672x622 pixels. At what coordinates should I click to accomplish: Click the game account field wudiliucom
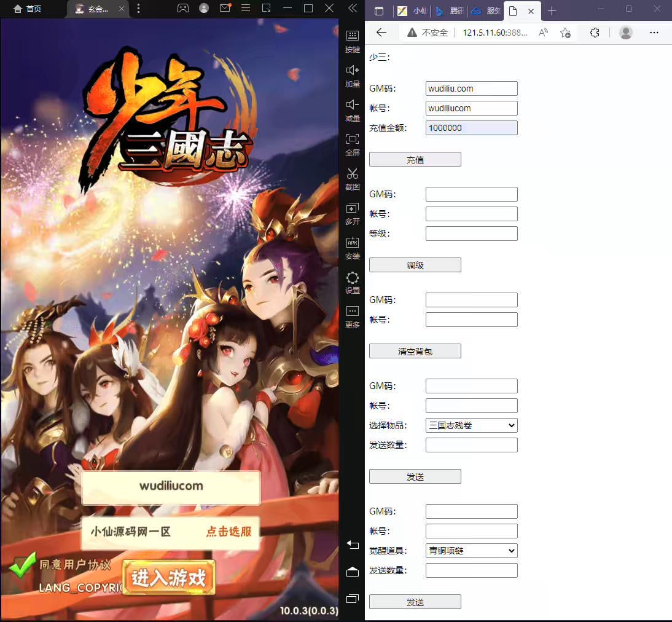[171, 487]
